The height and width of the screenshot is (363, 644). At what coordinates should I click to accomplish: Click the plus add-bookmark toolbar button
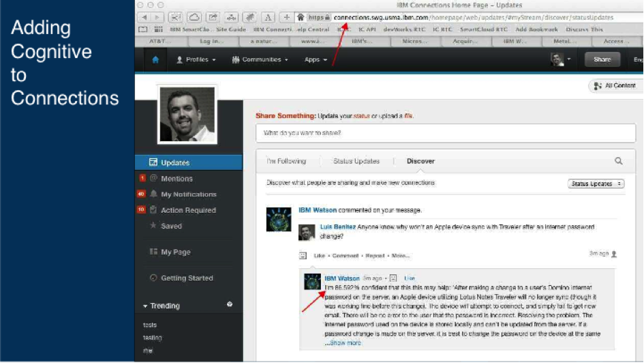pos(287,17)
